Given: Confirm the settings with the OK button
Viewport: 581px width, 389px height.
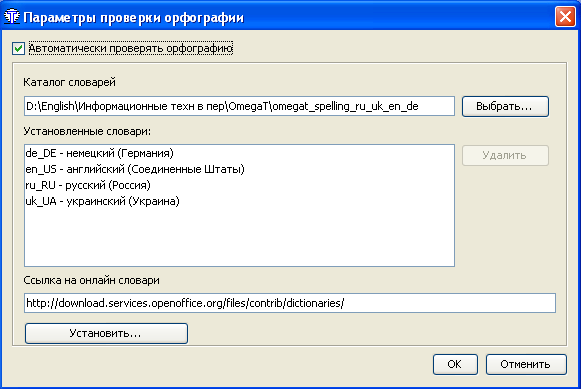Looking at the screenshot, I should (x=455, y=364).
